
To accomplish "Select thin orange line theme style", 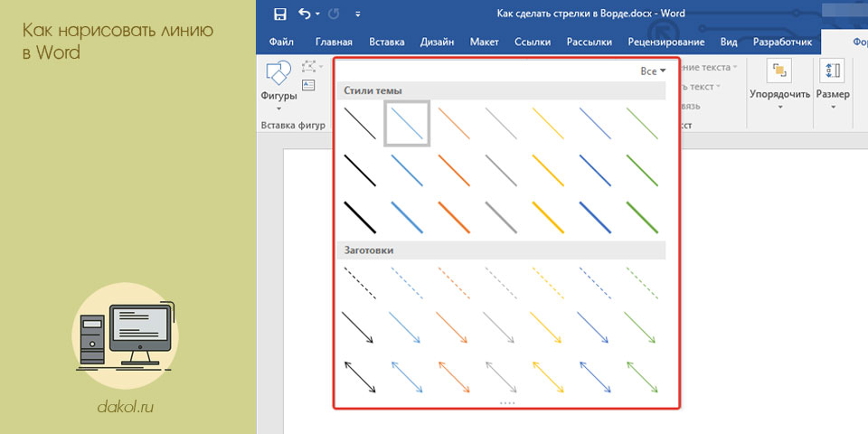I will click(x=454, y=124).
